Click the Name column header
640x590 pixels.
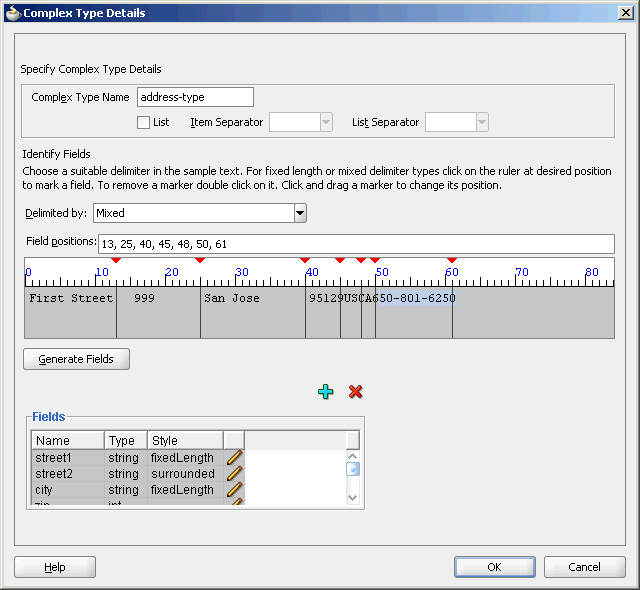(68, 440)
